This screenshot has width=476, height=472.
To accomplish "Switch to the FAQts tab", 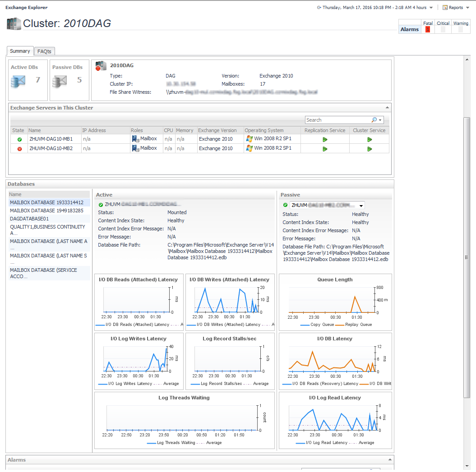I will click(x=44, y=51).
